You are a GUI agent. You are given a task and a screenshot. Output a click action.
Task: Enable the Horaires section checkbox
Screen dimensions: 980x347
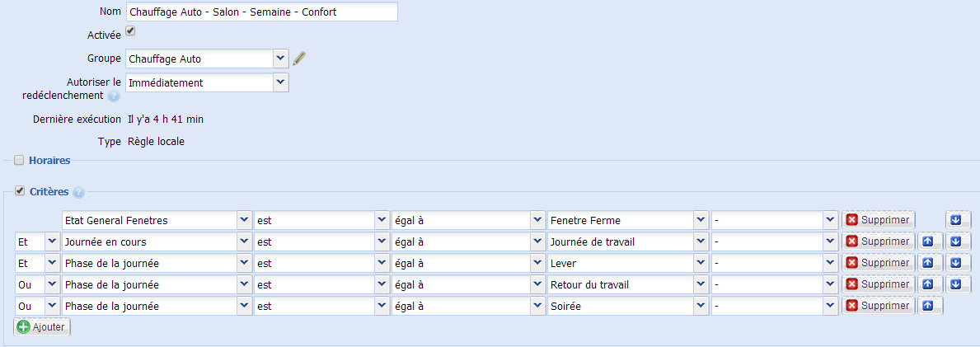[20, 161]
